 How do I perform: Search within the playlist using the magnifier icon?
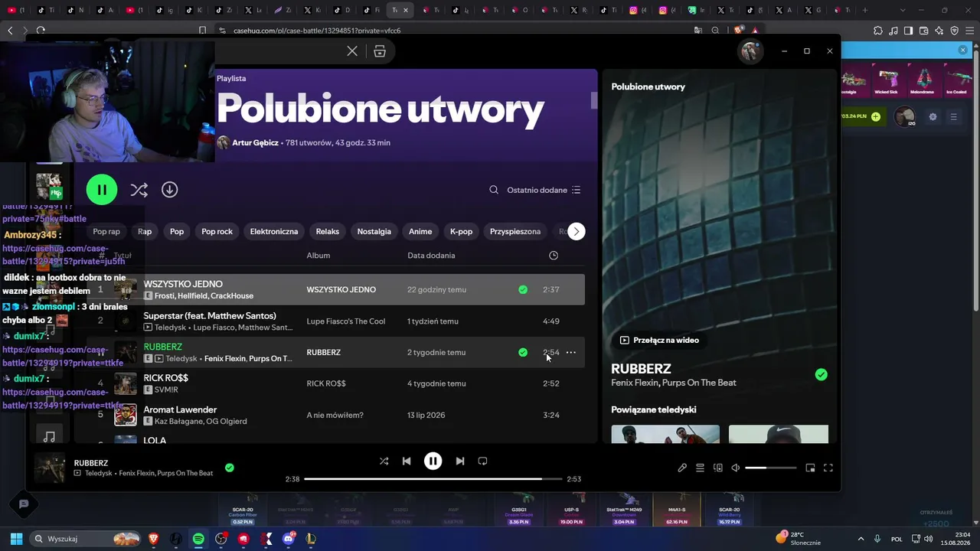click(494, 190)
